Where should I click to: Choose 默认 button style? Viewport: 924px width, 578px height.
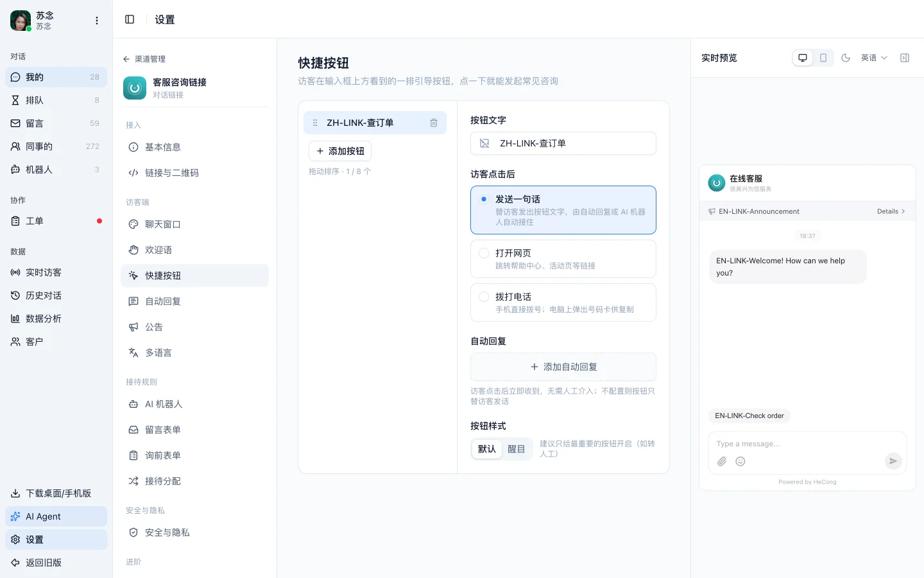[x=487, y=449]
